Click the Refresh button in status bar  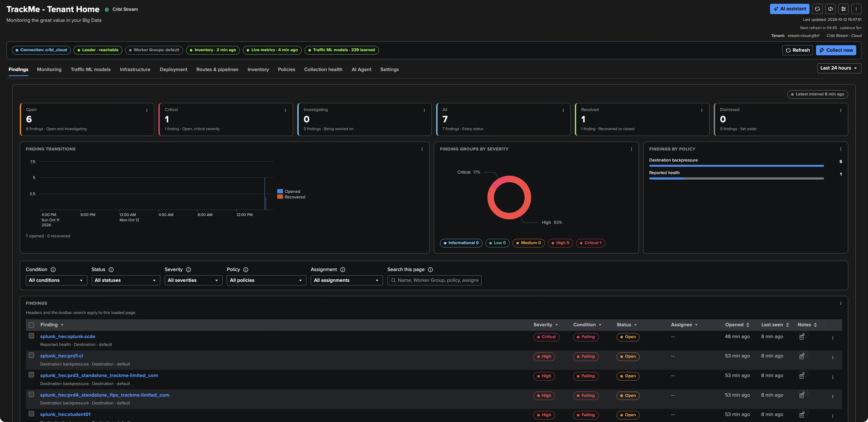[798, 50]
